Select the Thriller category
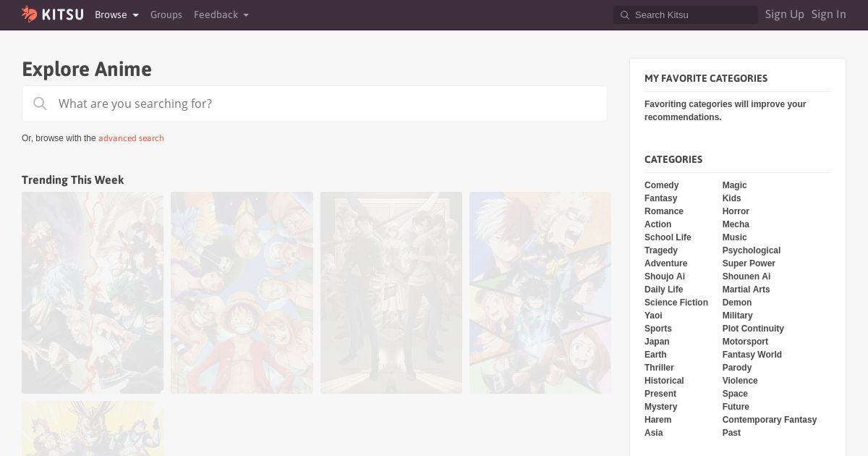This screenshot has height=456, width=868. [x=659, y=368]
